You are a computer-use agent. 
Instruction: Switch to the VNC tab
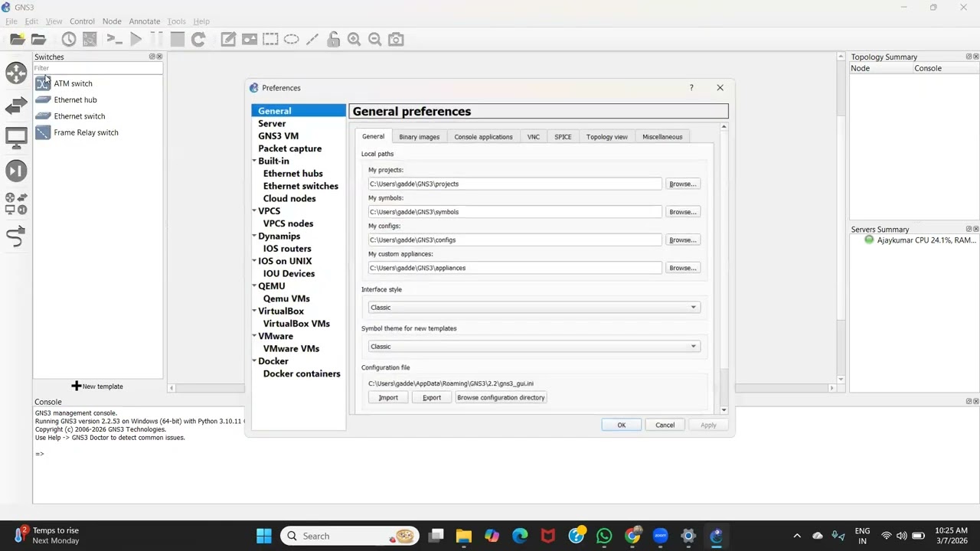533,137
